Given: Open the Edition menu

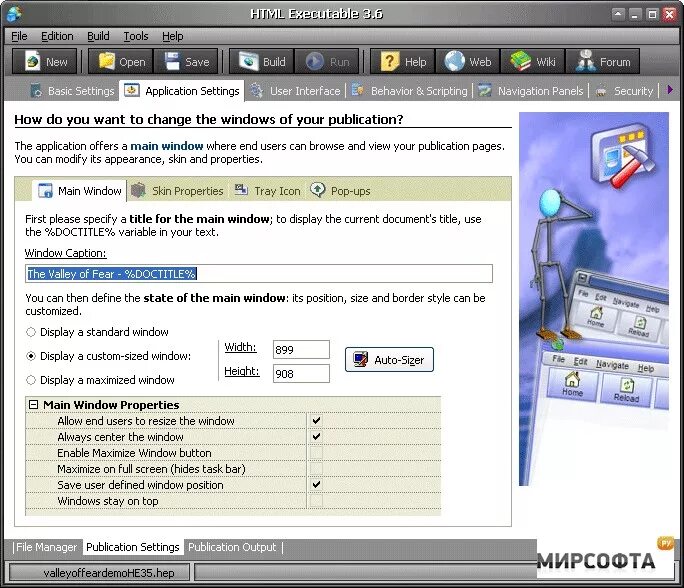Looking at the screenshot, I should [57, 36].
